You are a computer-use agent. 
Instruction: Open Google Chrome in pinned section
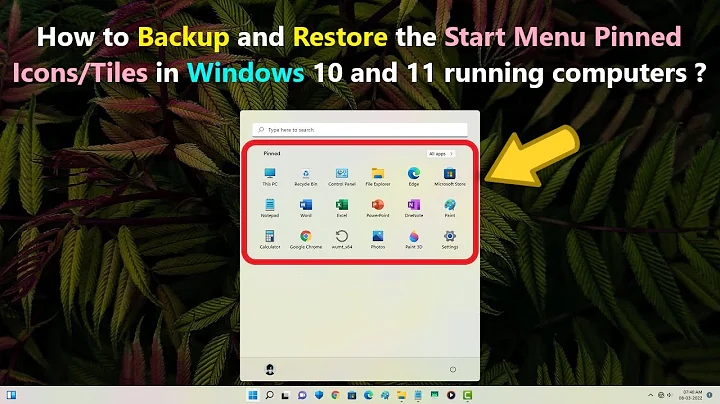click(305, 240)
